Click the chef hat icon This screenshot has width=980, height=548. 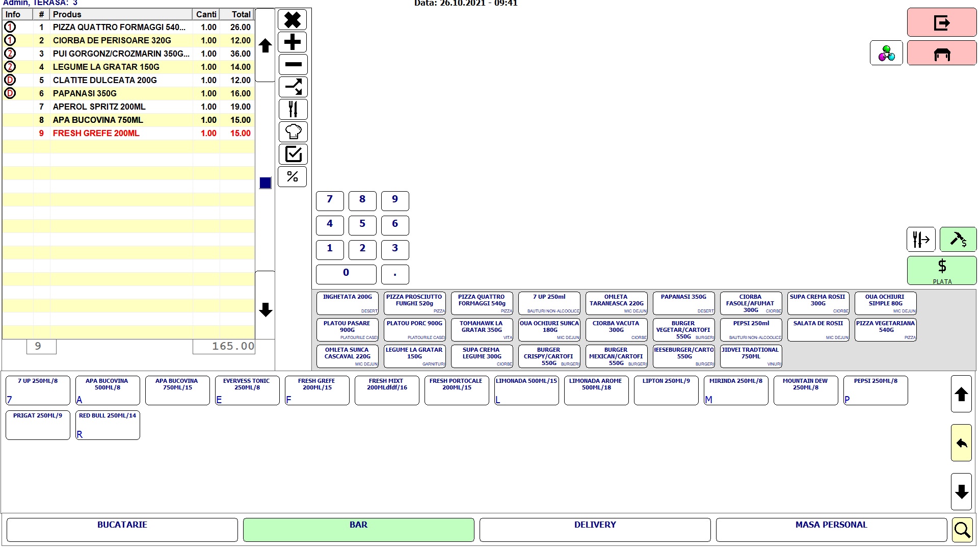click(293, 132)
